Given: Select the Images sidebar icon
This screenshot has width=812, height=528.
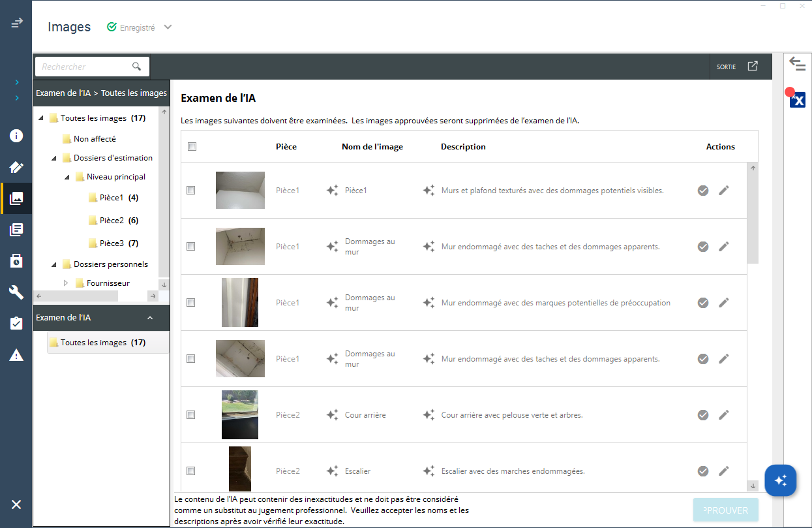Looking at the screenshot, I should click(x=17, y=198).
